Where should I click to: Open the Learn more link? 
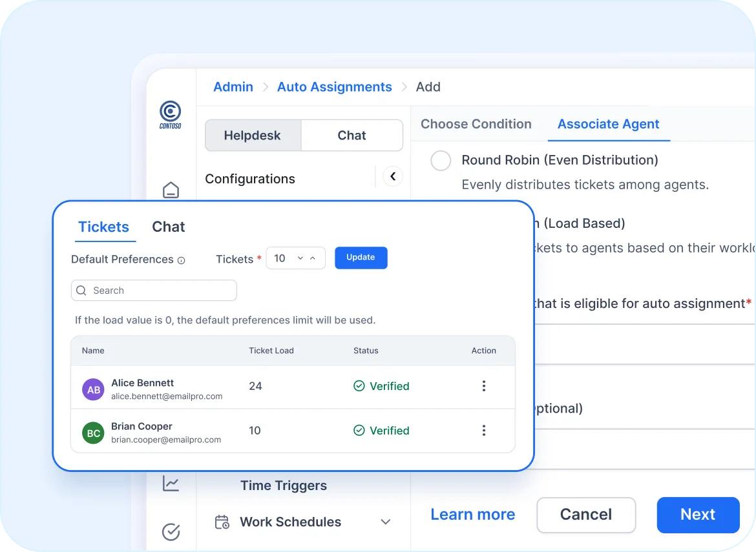pos(472,515)
